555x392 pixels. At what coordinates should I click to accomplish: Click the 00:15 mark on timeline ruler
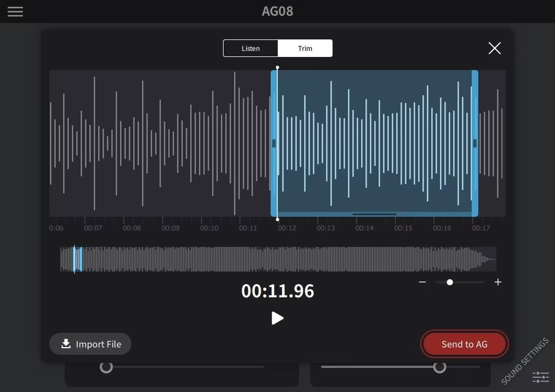[x=403, y=228]
